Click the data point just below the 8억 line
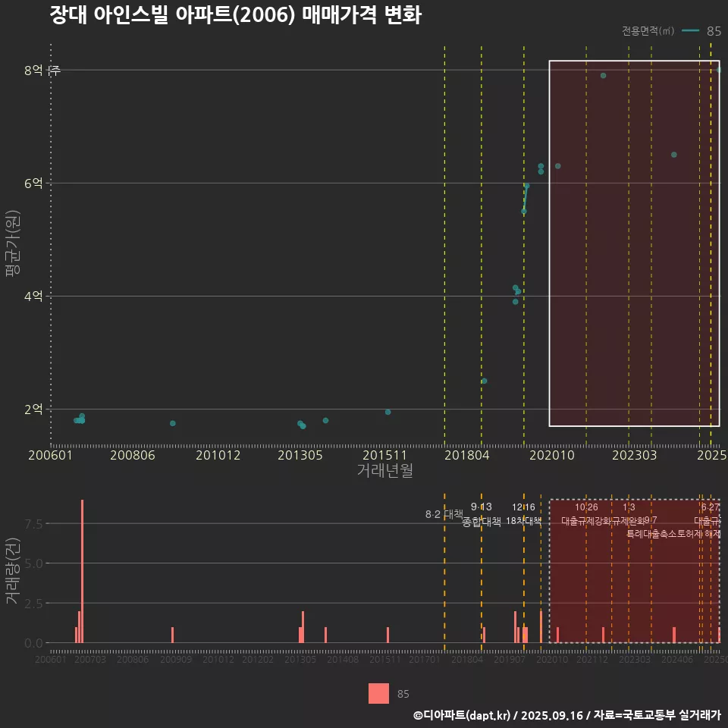 click(x=603, y=76)
